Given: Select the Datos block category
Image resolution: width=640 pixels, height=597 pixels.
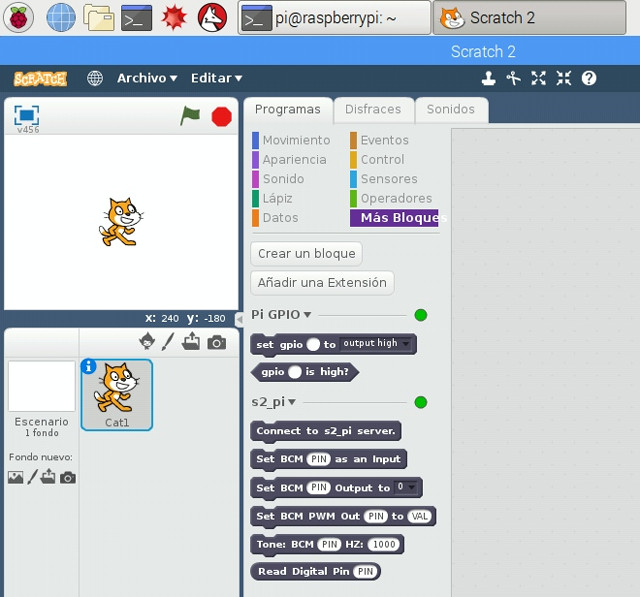Looking at the screenshot, I should click(x=276, y=217).
